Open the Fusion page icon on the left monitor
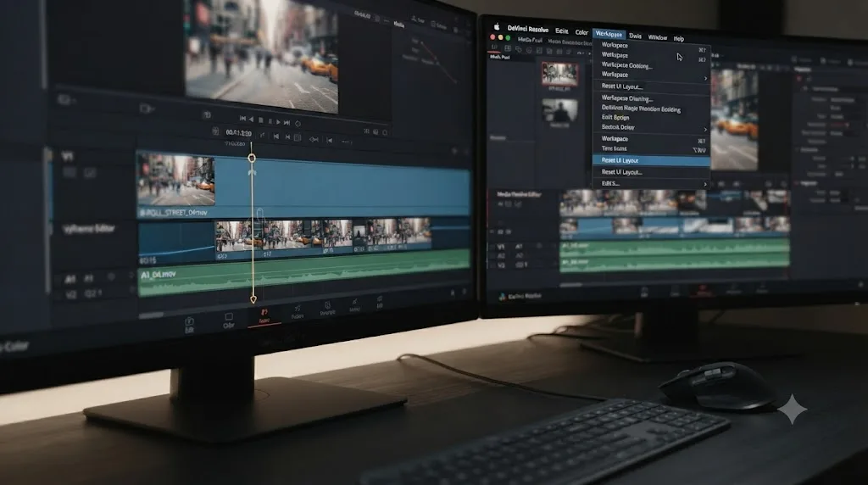Image resolution: width=868 pixels, height=485 pixels. point(298,312)
